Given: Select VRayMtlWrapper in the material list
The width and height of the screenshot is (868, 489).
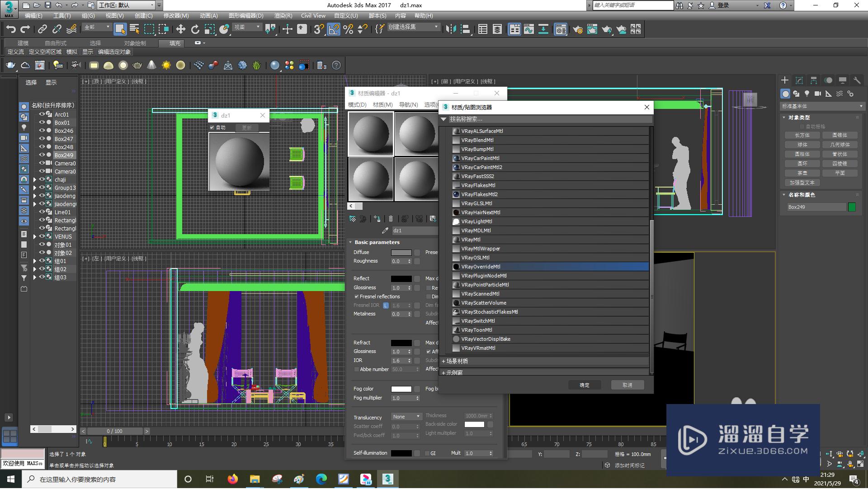Looking at the screenshot, I should click(x=551, y=249).
